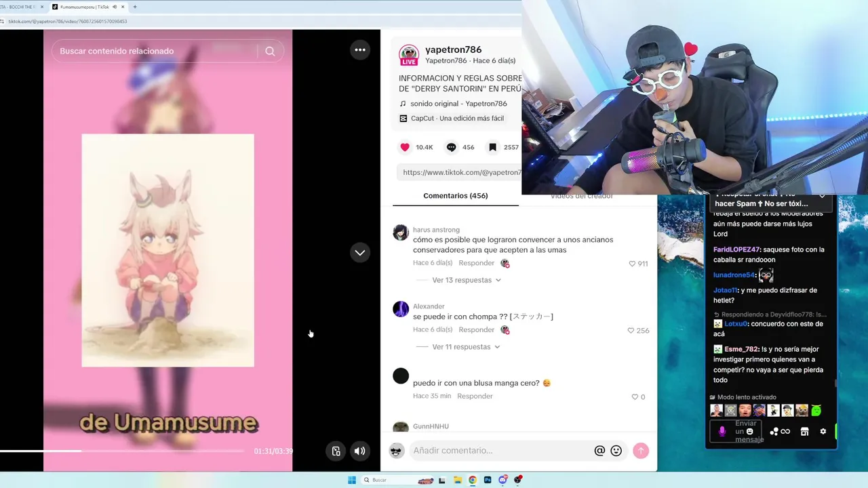Open emote picker in Enviar un mensaje box
This screenshot has width=868, height=488.
point(749,432)
